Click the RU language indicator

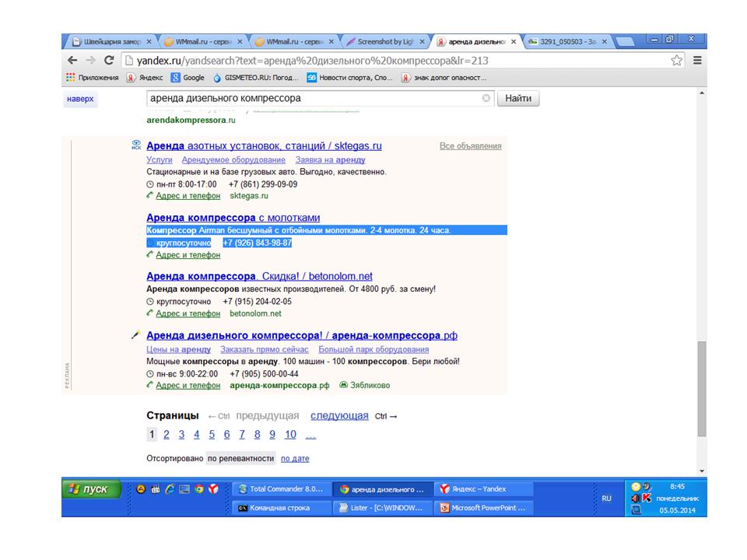(606, 499)
